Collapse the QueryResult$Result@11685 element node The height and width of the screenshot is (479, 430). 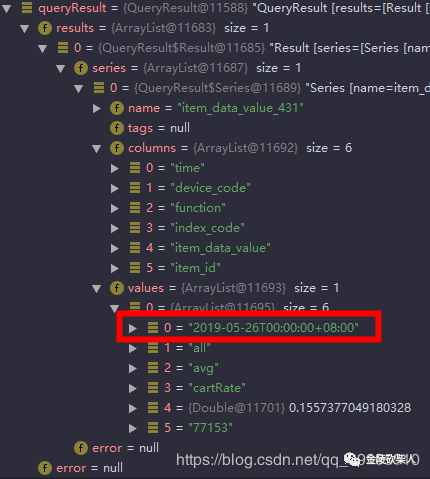tap(43, 49)
